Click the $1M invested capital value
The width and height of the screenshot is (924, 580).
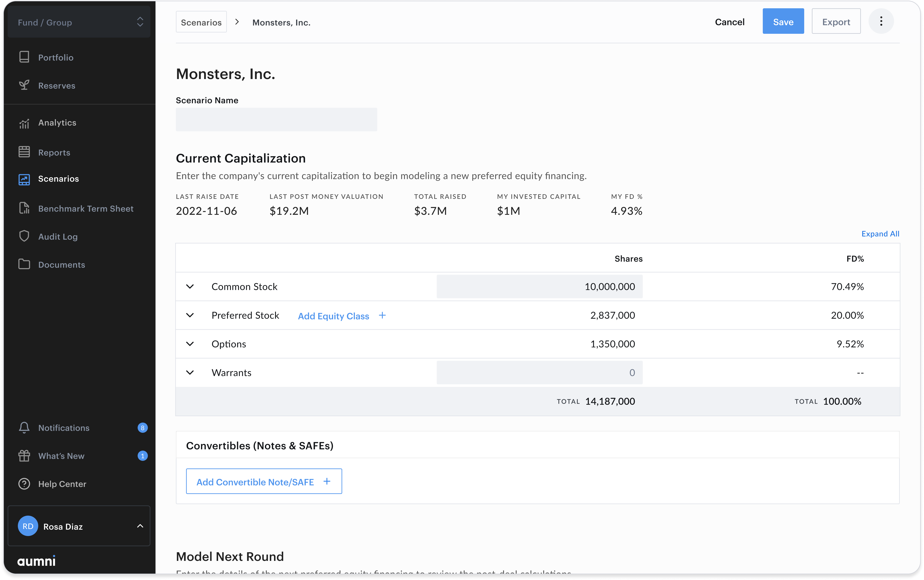(508, 211)
